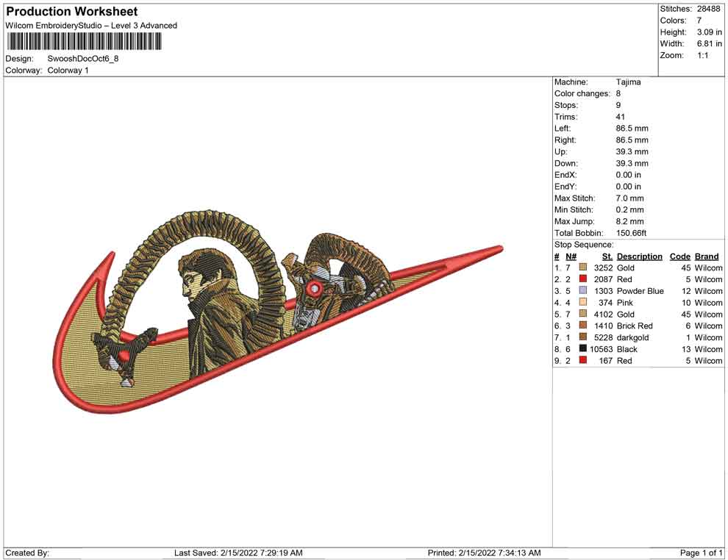The width and height of the screenshot is (728, 560).
Task: Click the 'Color changes:' label
Action: tap(582, 94)
